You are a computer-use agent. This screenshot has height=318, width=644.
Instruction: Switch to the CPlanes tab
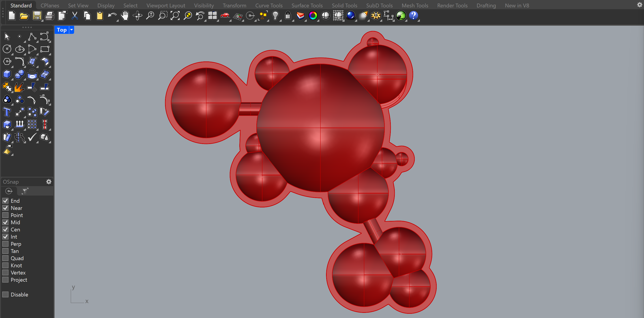(50, 5)
